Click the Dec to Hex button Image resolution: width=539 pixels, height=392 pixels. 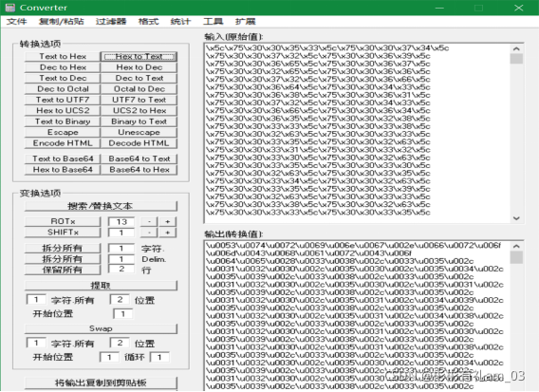63,67
